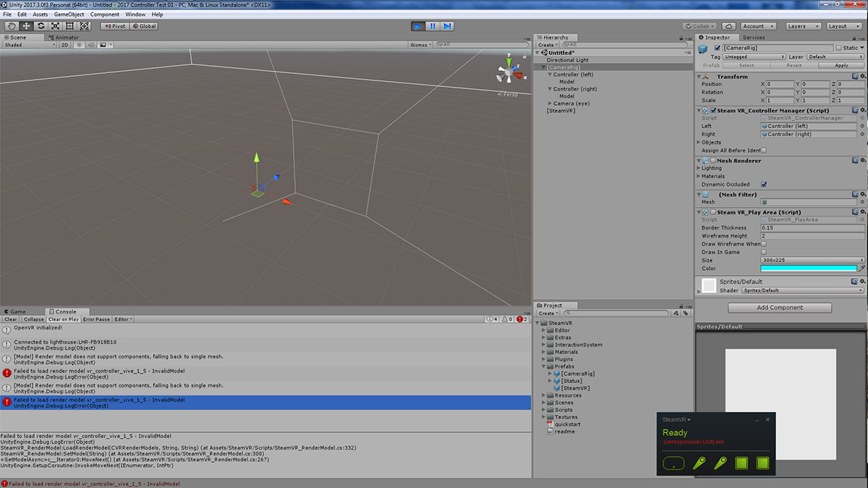Select the Rect transform tool
Viewport: 868px width, 488px height.
click(71, 26)
